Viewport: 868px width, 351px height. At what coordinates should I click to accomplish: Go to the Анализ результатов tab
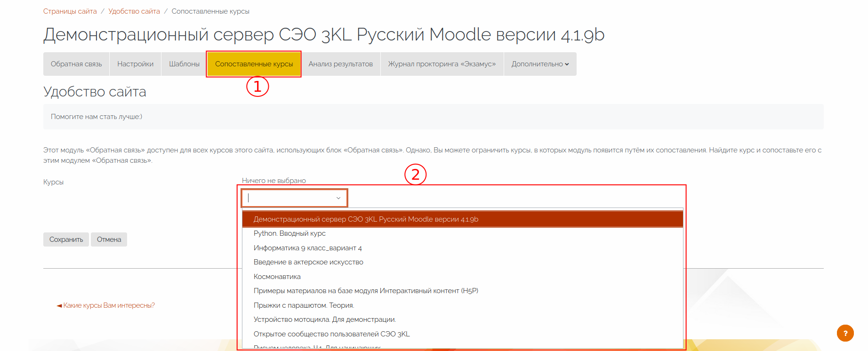pos(340,64)
